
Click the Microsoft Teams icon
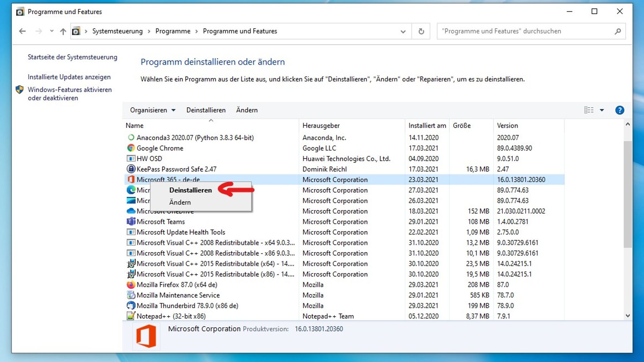(x=131, y=221)
